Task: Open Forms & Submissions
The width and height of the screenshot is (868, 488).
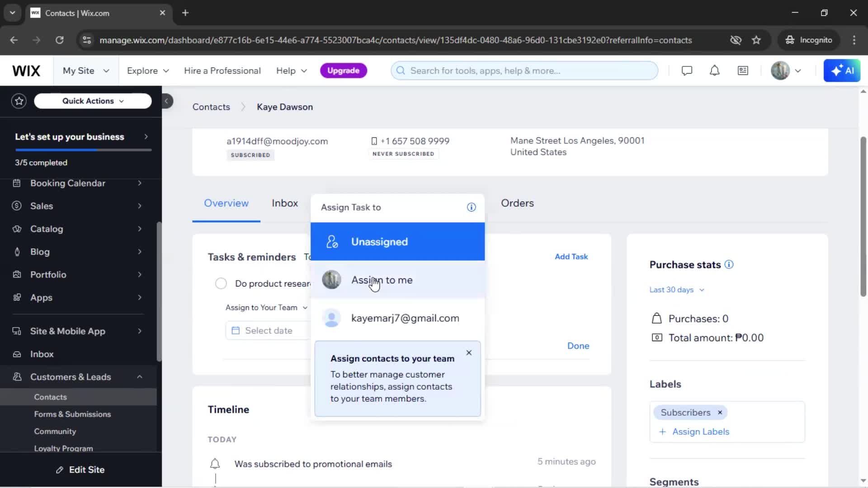Action: click(72, 414)
